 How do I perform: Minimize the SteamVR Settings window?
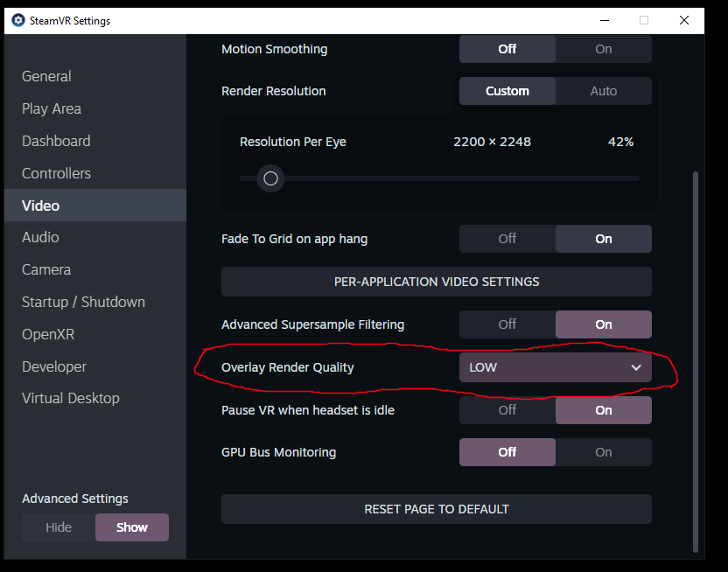(x=605, y=20)
